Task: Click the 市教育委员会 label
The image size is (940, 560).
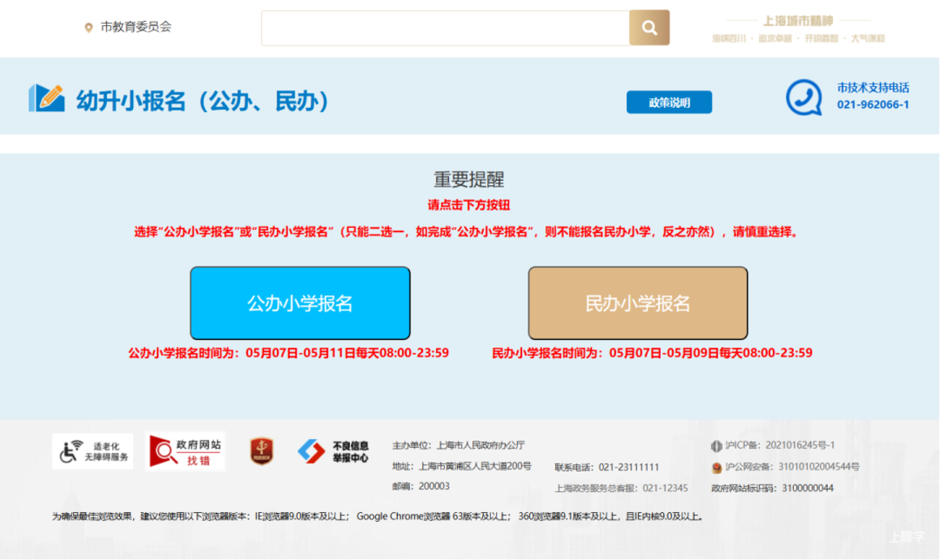Action: [136, 27]
